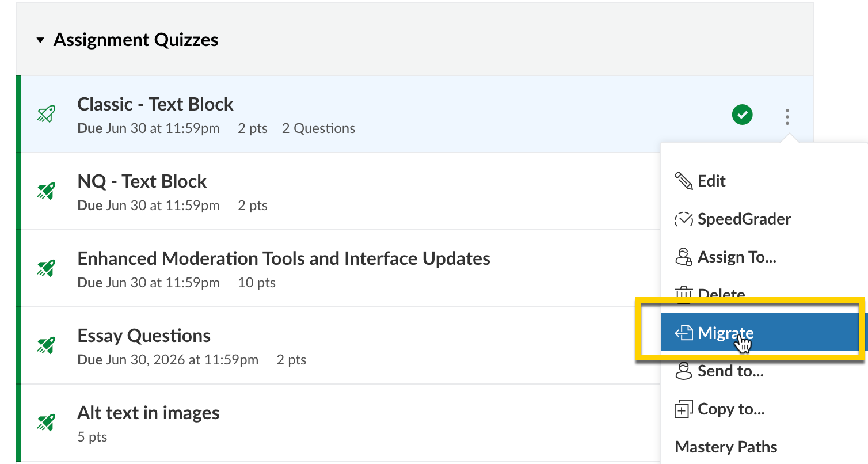Click the Essay Questions quiz rocket icon
This screenshot has height=464, width=868.
pyautogui.click(x=46, y=345)
